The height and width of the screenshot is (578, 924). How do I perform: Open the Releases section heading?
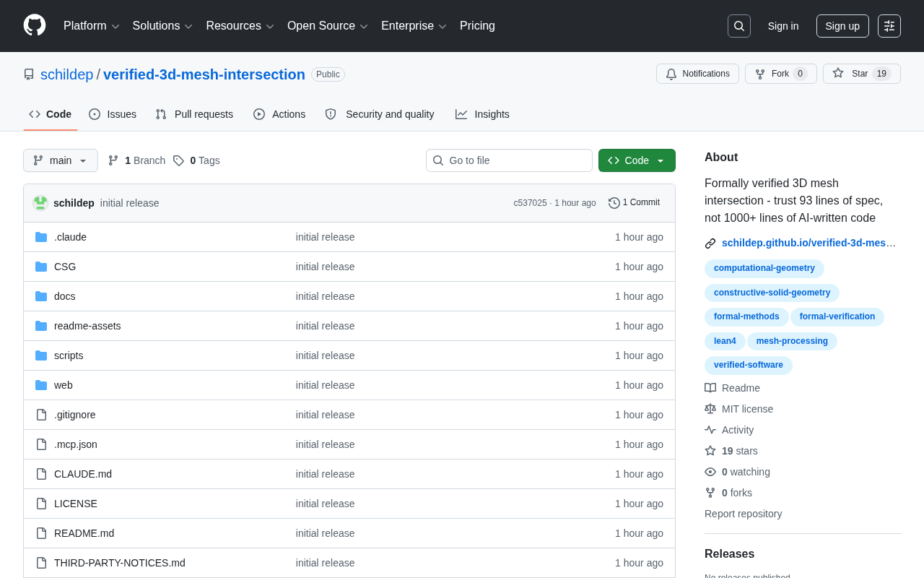[x=729, y=554]
